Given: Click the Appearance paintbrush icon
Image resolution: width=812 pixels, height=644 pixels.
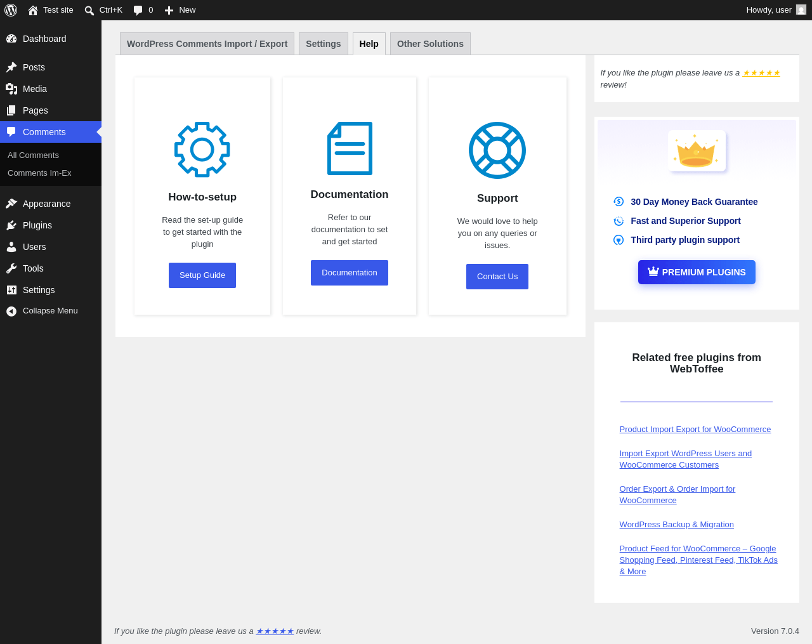Looking at the screenshot, I should click(11, 204).
